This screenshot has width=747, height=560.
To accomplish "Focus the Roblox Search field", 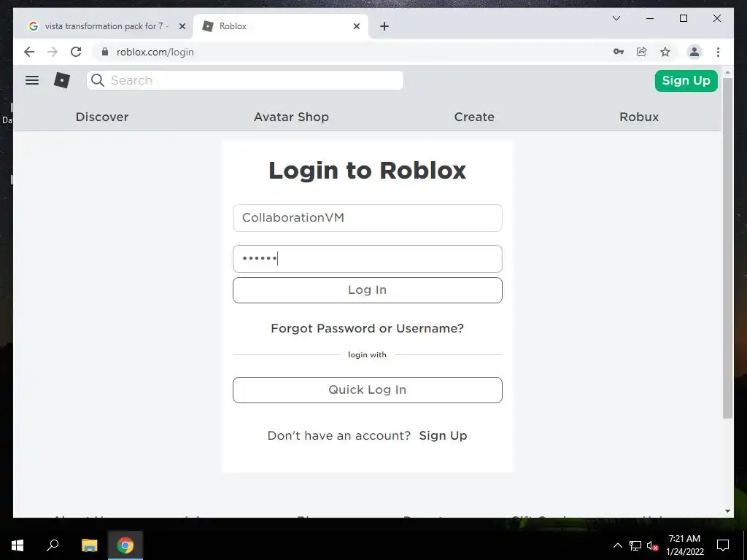I will coord(245,80).
